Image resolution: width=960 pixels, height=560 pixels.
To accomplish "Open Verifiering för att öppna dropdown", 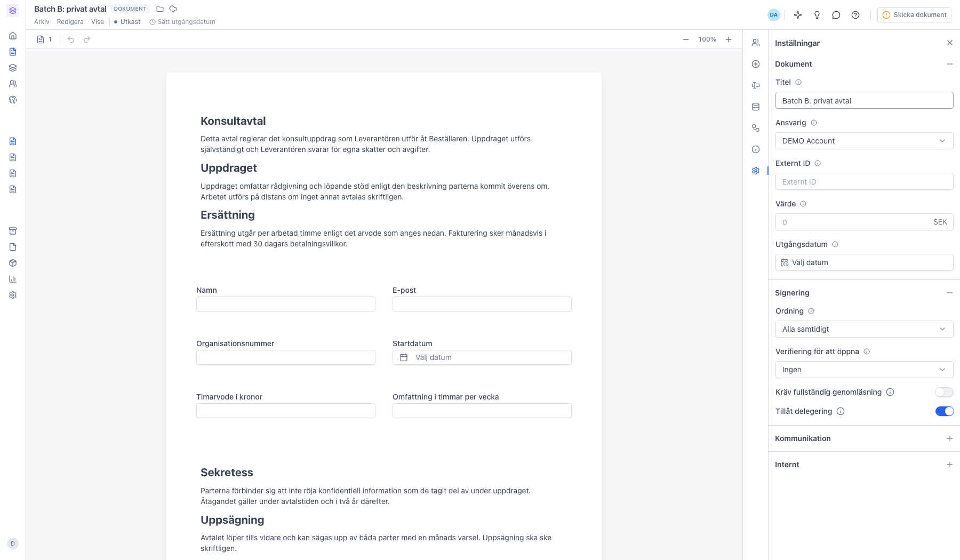I will point(864,370).
